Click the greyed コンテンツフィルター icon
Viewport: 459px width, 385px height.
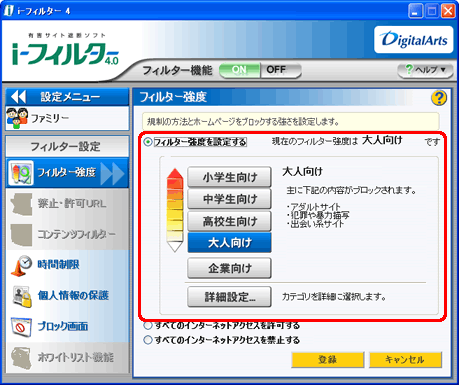point(21,235)
